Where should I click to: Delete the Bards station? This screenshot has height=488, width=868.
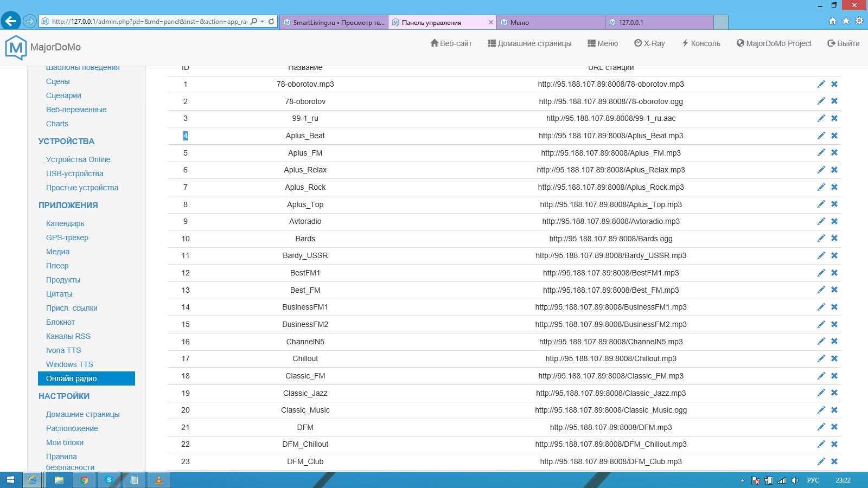pyautogui.click(x=834, y=239)
